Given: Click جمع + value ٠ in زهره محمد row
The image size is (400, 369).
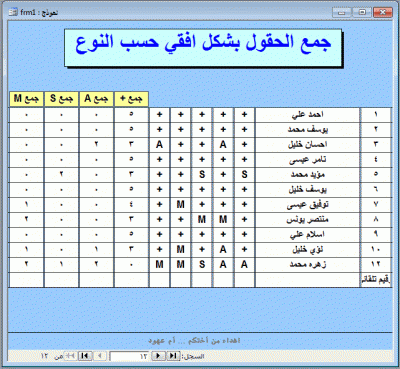Looking at the screenshot, I should tap(131, 264).
